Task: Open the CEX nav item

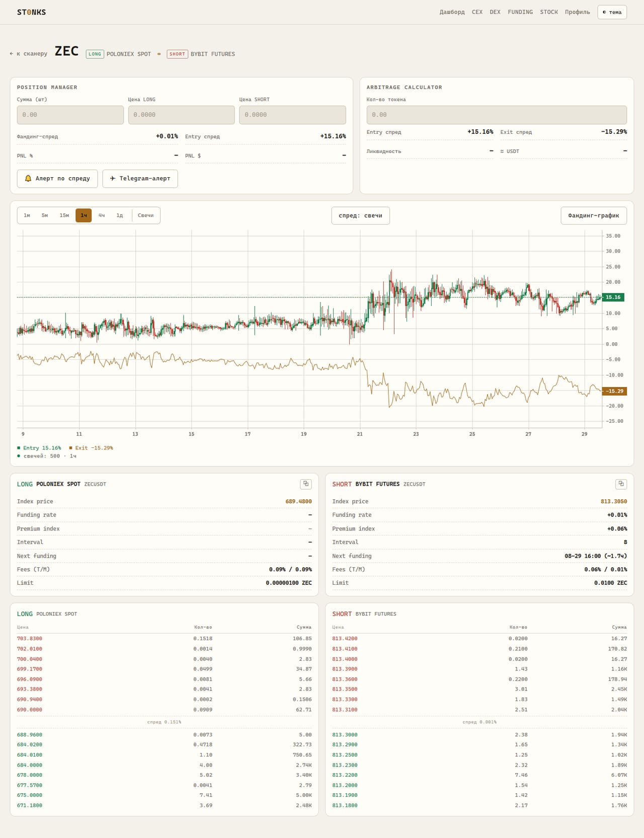Action: point(477,12)
